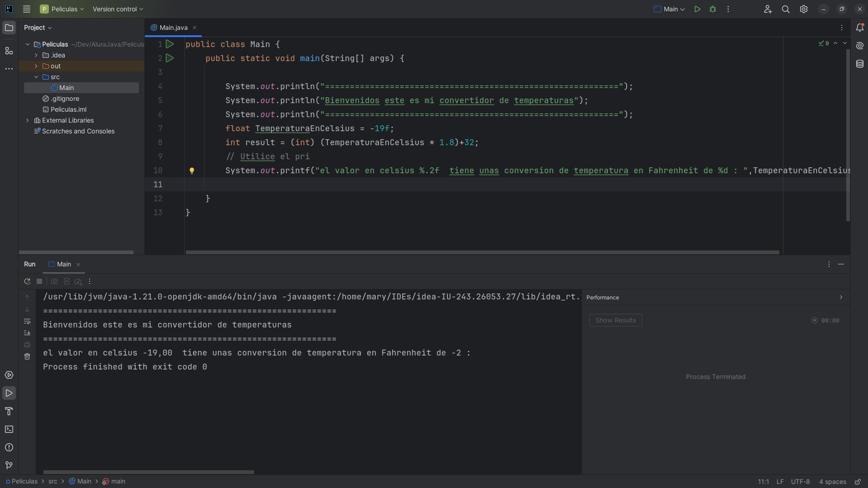Toggle scroll to end of console

tap(27, 333)
